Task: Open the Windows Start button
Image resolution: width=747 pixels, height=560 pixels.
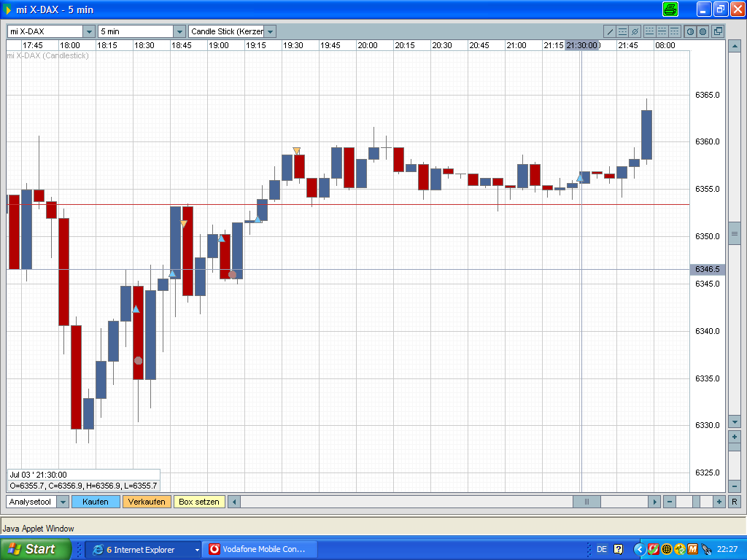Action: click(35, 549)
